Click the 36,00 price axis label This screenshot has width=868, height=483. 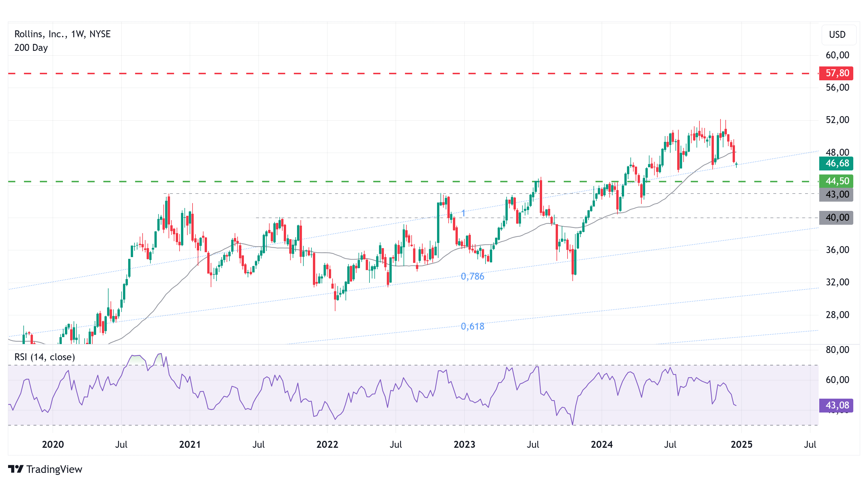point(837,250)
